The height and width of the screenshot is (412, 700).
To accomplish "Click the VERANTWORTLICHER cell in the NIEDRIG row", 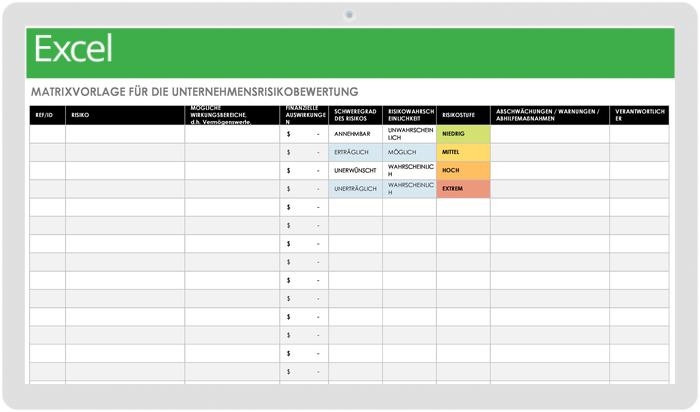I will pyautogui.click(x=639, y=134).
